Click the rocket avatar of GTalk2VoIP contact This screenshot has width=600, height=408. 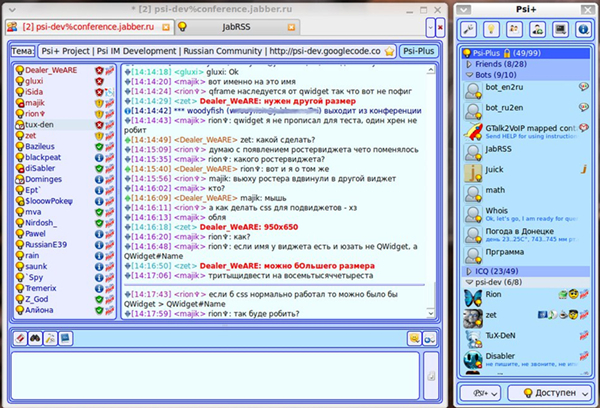click(x=473, y=131)
